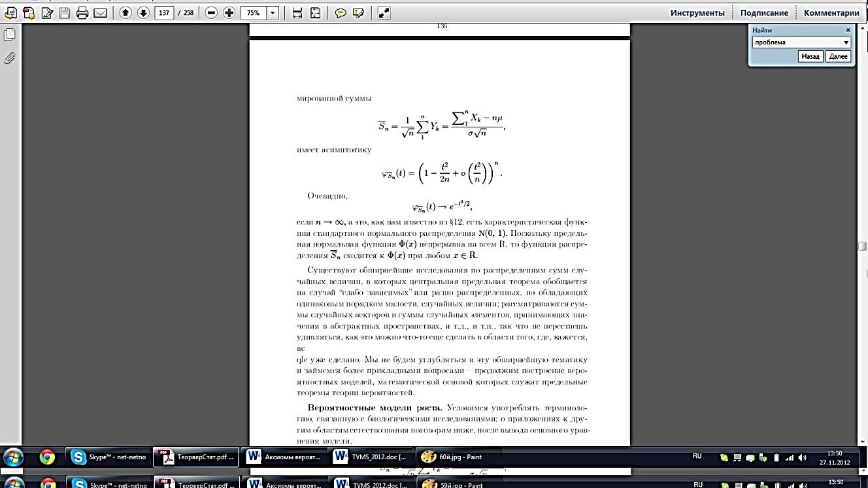Image resolution: width=868 pixels, height=488 pixels.
Task: Print the document with printer icon
Action: [82, 12]
